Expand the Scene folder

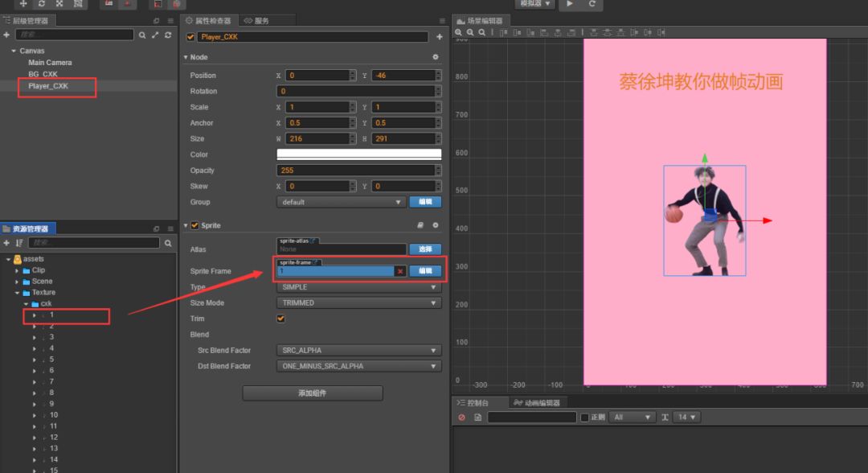[17, 282]
